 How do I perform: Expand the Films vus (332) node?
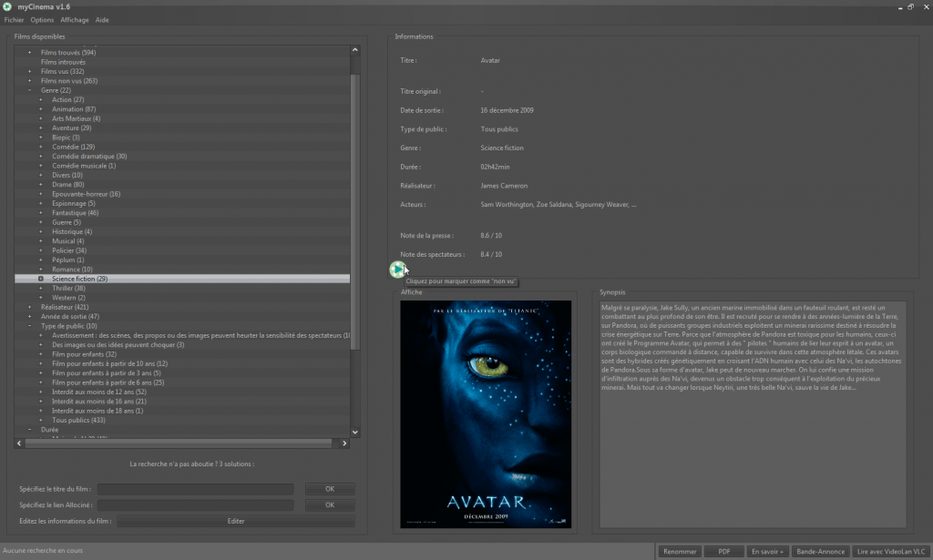(30, 71)
